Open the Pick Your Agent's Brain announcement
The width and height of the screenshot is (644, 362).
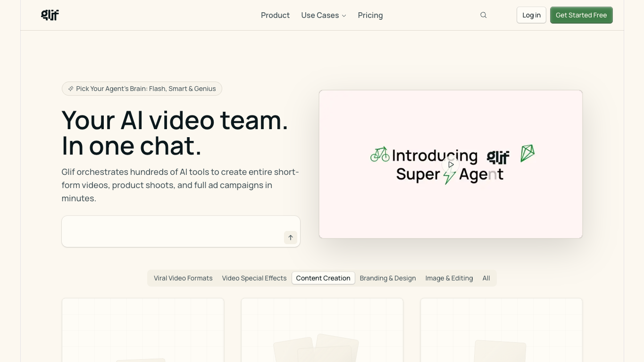tap(142, 89)
